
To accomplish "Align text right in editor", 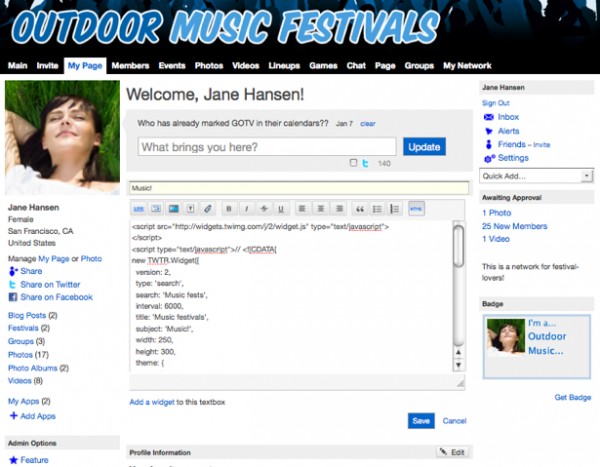I will [339, 209].
